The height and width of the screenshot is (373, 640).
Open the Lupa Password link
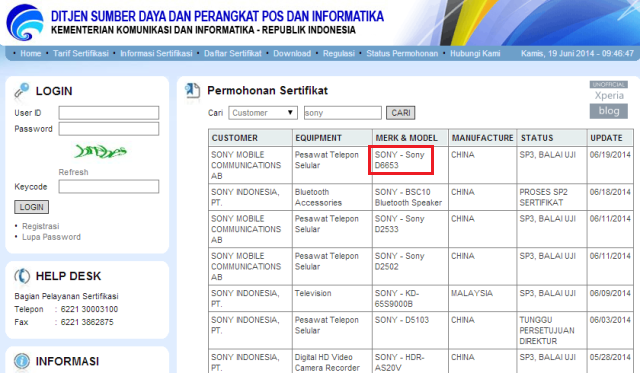[51, 237]
